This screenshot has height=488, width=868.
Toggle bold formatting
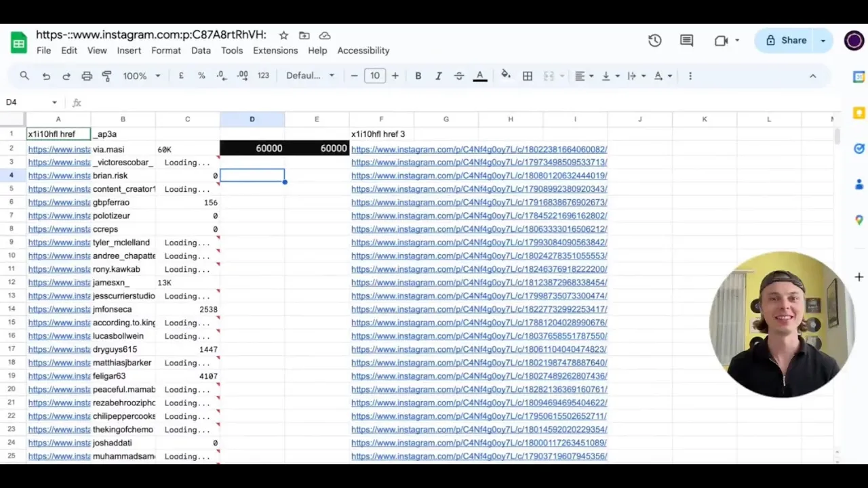click(418, 76)
